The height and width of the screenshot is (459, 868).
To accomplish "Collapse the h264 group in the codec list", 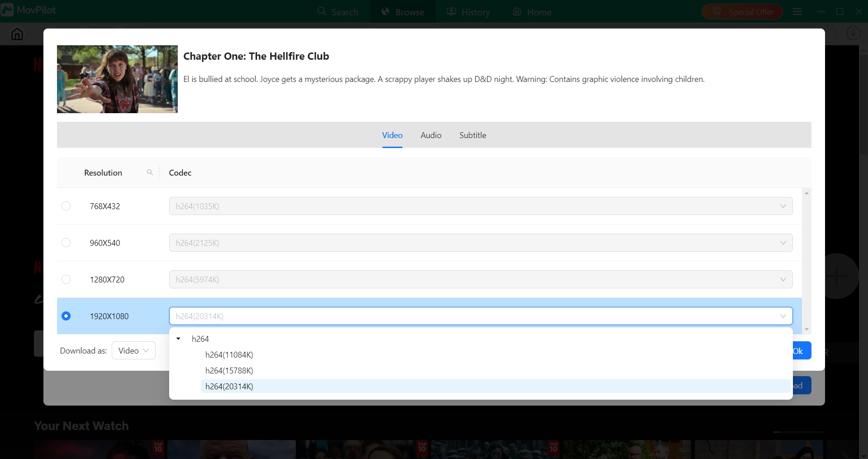I will click(x=178, y=339).
